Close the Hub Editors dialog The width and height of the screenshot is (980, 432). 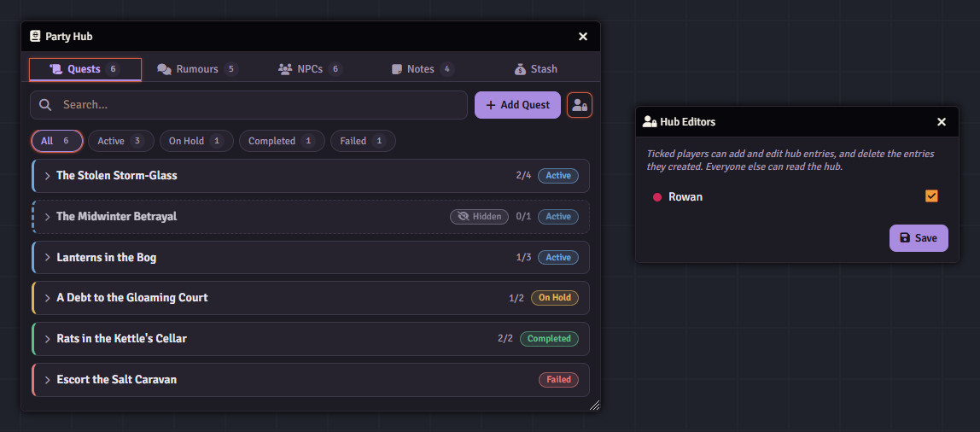[x=942, y=122]
